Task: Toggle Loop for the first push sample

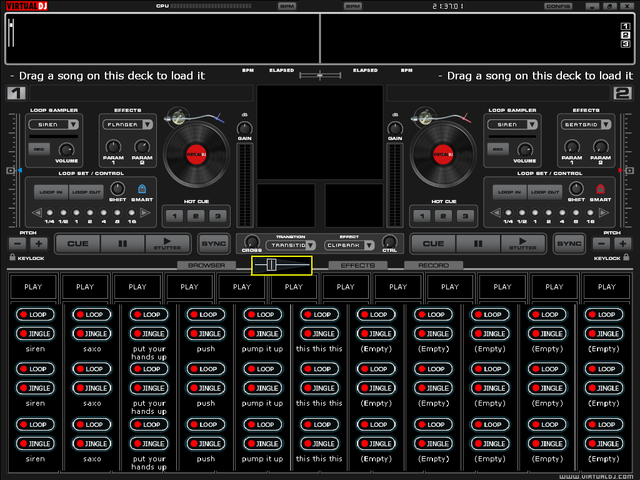Action: point(205,314)
